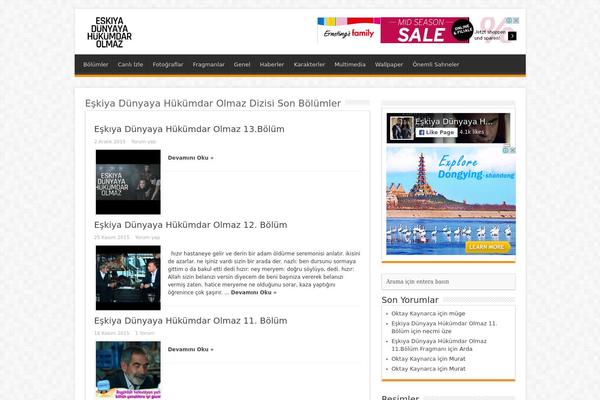Image resolution: width=600 pixels, height=400 pixels.
Task: Click the date '2 Aralık 2015'
Action: coord(110,142)
